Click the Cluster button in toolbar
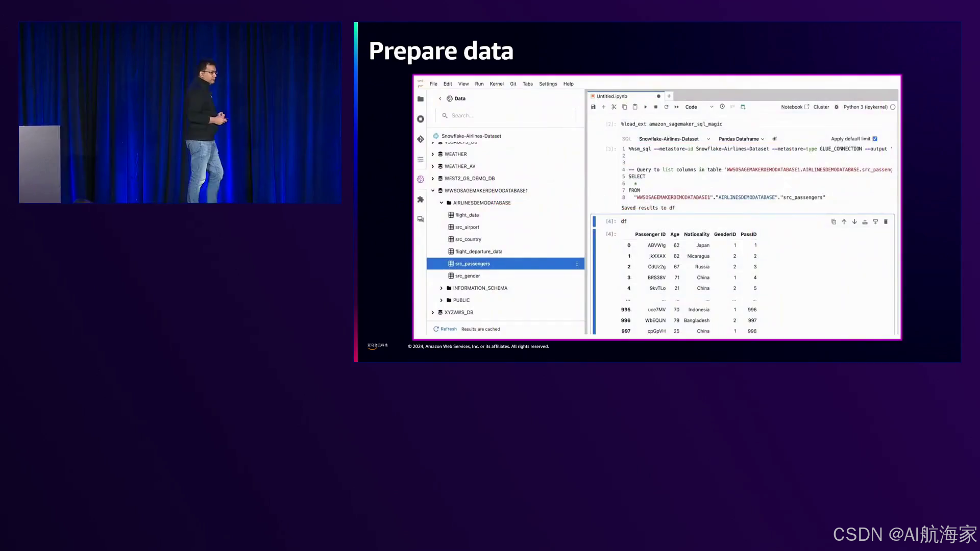The width and height of the screenshot is (980, 551). click(x=821, y=107)
